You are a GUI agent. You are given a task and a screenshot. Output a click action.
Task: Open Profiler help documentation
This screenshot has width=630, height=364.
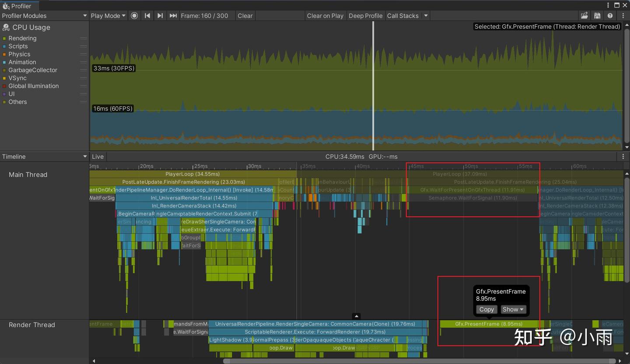pyautogui.click(x=610, y=16)
